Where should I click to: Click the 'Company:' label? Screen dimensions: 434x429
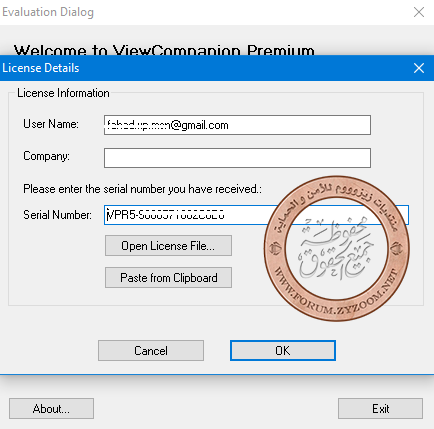click(46, 156)
